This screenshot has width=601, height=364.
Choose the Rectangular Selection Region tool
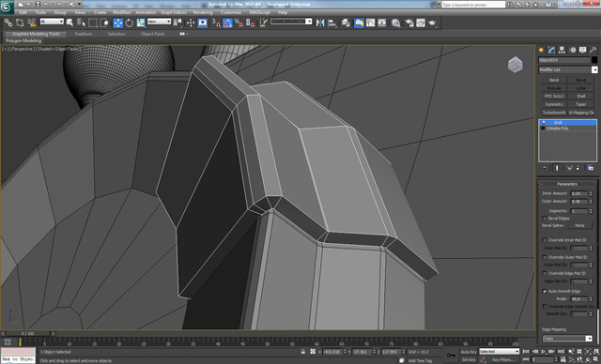tap(93, 23)
